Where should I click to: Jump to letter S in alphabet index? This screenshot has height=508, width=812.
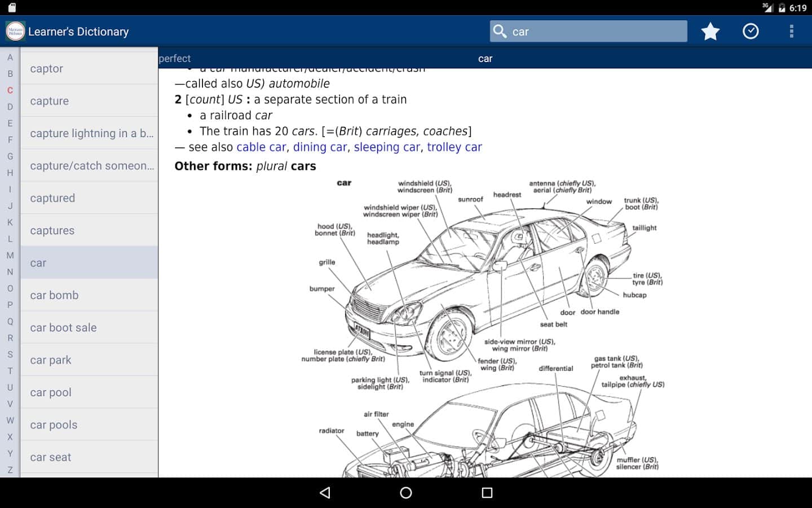click(10, 354)
